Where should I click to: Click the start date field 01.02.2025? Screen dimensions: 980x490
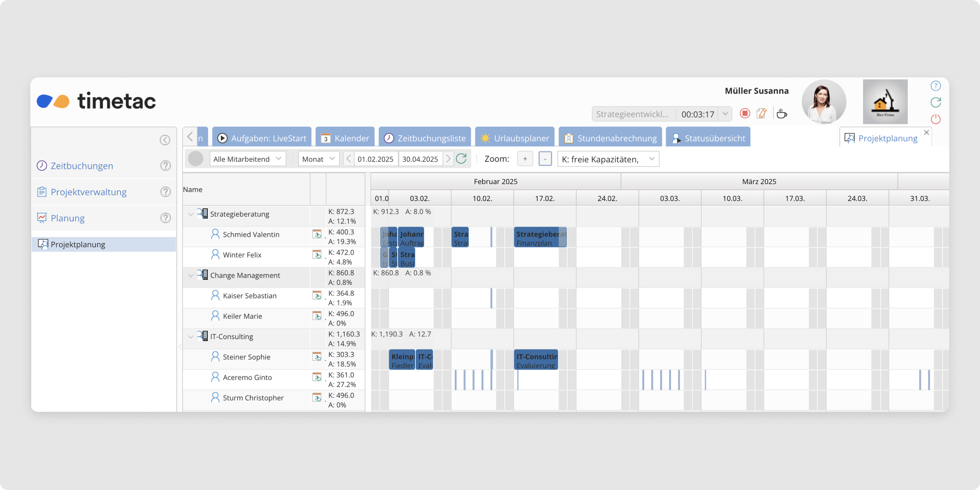point(375,159)
